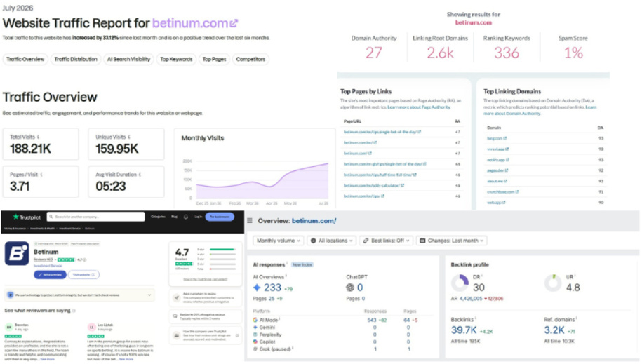Click the For businesses button
The width and height of the screenshot is (642, 364).
(x=220, y=217)
